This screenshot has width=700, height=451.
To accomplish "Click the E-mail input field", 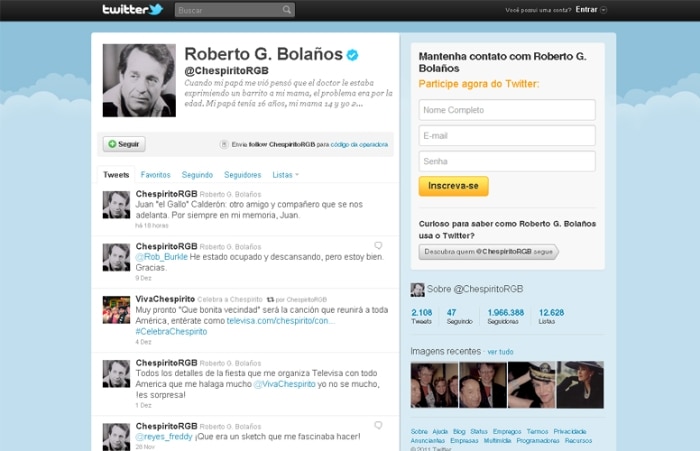I will [x=507, y=136].
